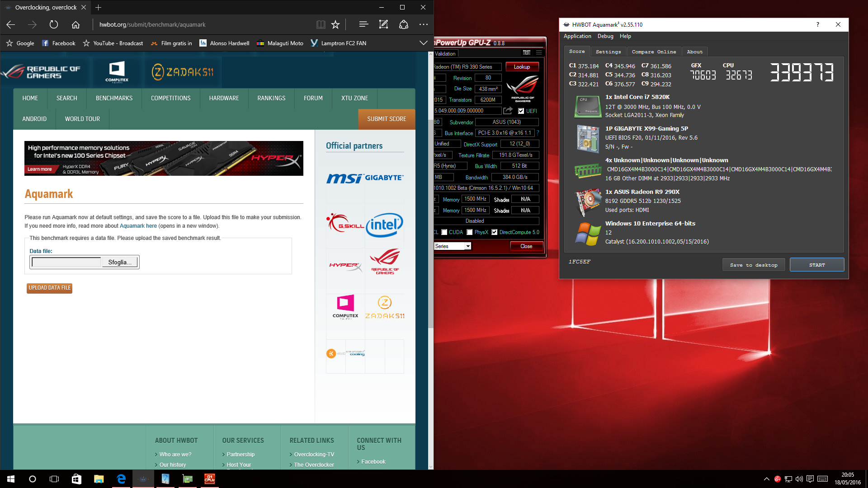Click UPLOAD DATA FILE button
Viewport: 868px width, 488px height.
tap(50, 288)
